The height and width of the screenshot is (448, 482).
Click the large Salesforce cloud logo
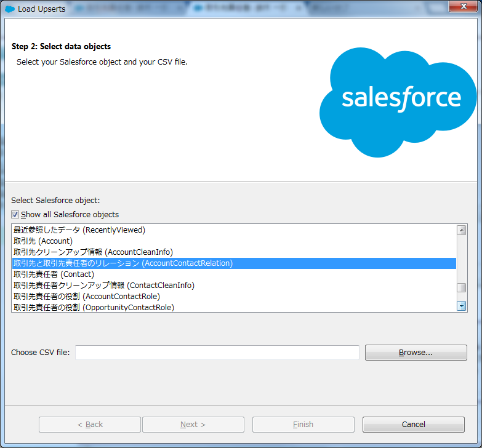[398, 102]
